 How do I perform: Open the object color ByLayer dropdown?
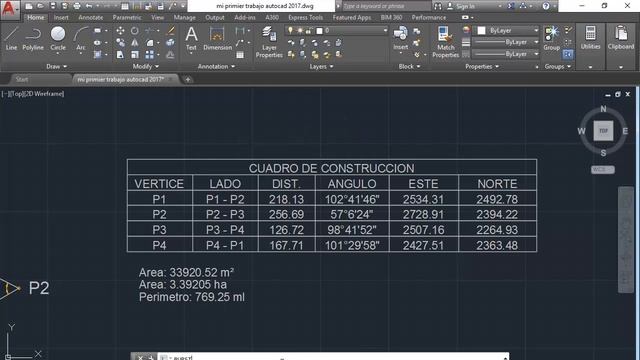click(x=507, y=31)
